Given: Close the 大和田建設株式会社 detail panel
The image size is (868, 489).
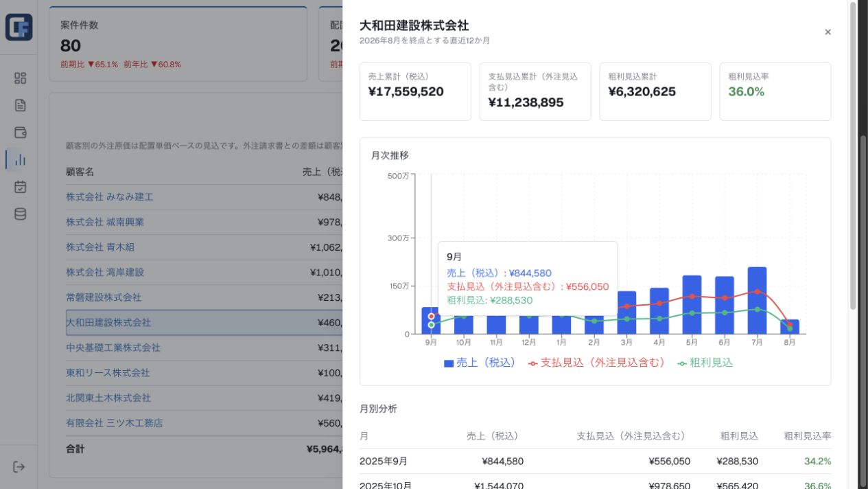Looking at the screenshot, I should [x=828, y=32].
